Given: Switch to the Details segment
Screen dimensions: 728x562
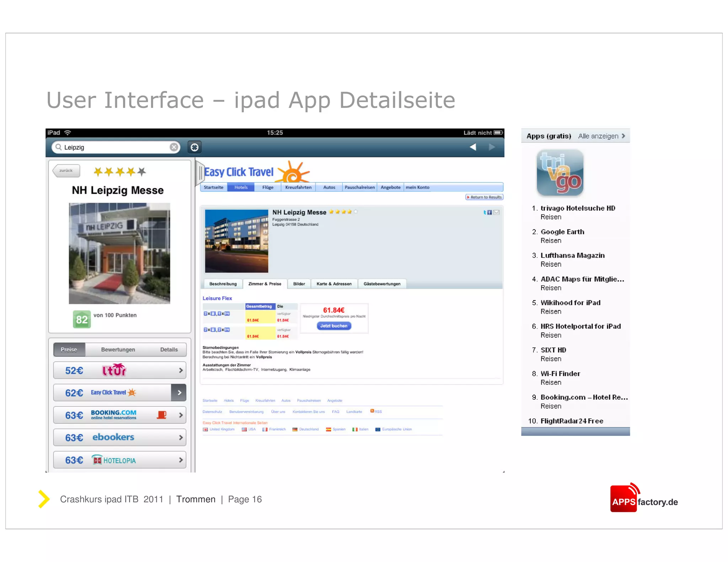Looking at the screenshot, I should point(169,350).
